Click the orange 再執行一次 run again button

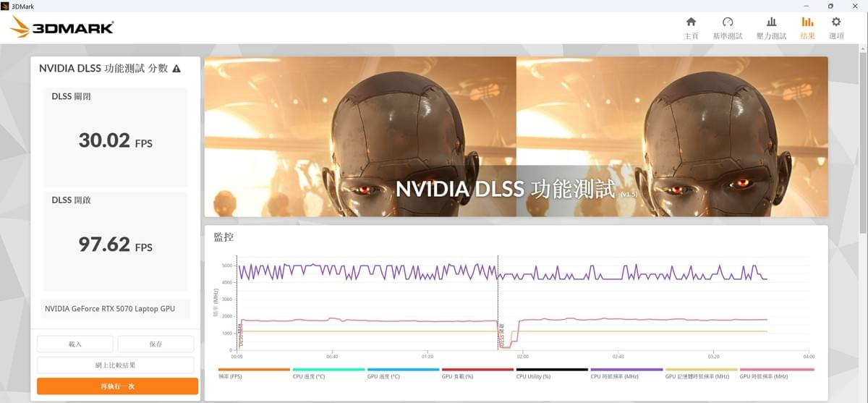(117, 386)
